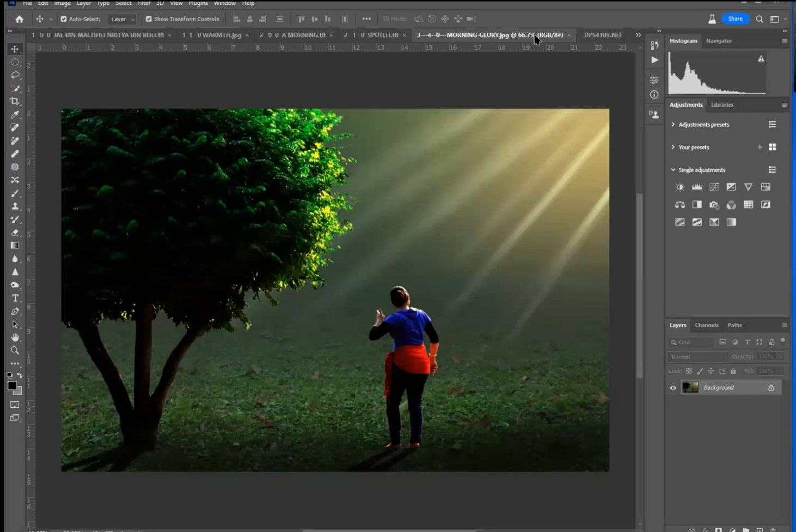Select the Eyedropper tool

[x=15, y=114]
